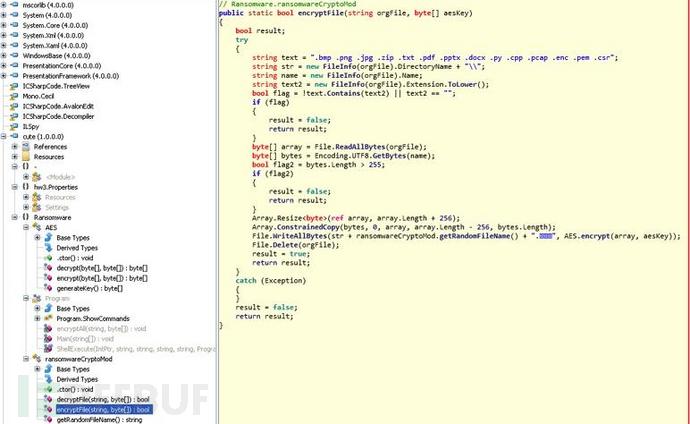Click the catch (Exception) line
The width and height of the screenshot is (690, 424).
click(x=271, y=280)
